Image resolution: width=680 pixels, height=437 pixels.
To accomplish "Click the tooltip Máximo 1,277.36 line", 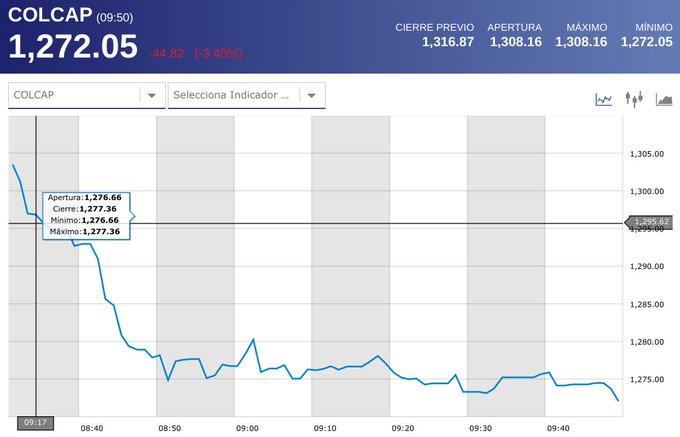I will click(x=85, y=232).
